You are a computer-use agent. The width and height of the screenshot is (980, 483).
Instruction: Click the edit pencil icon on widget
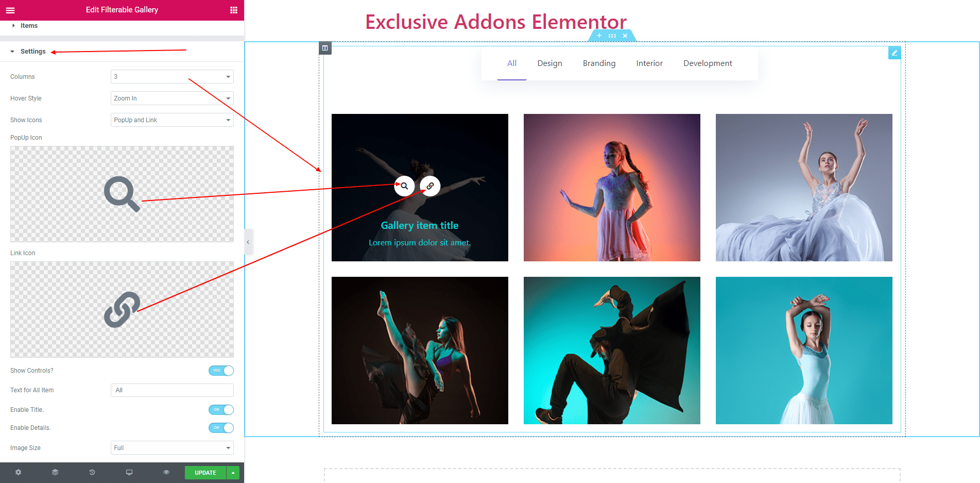(x=895, y=53)
